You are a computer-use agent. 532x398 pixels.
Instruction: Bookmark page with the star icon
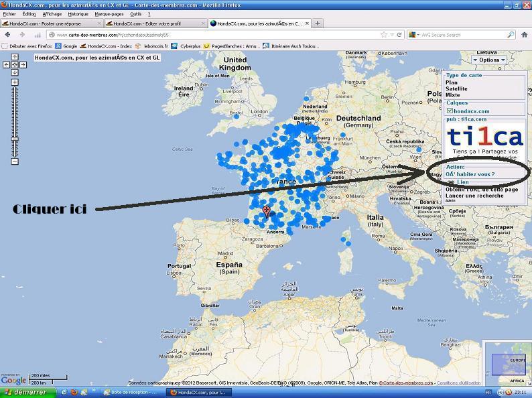click(x=384, y=35)
